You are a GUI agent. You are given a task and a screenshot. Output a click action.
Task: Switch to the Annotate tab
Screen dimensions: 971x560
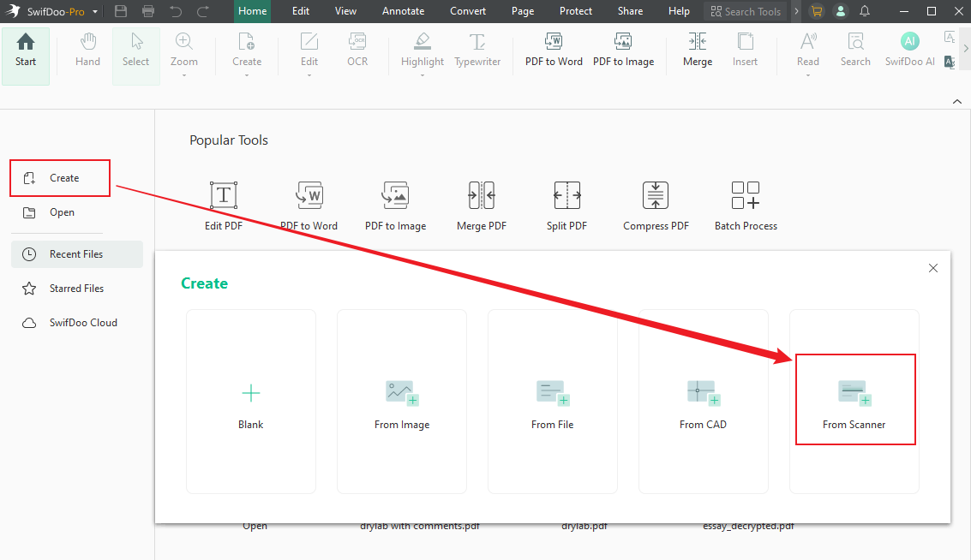pyautogui.click(x=403, y=11)
